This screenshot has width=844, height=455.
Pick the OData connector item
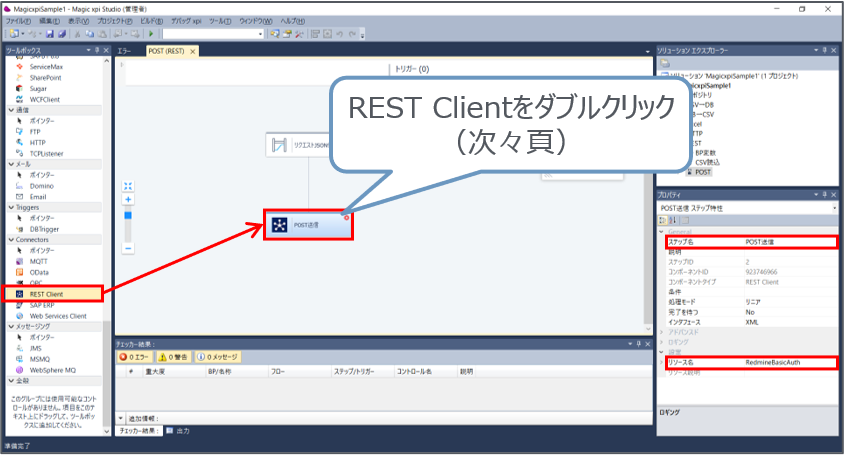click(41, 272)
